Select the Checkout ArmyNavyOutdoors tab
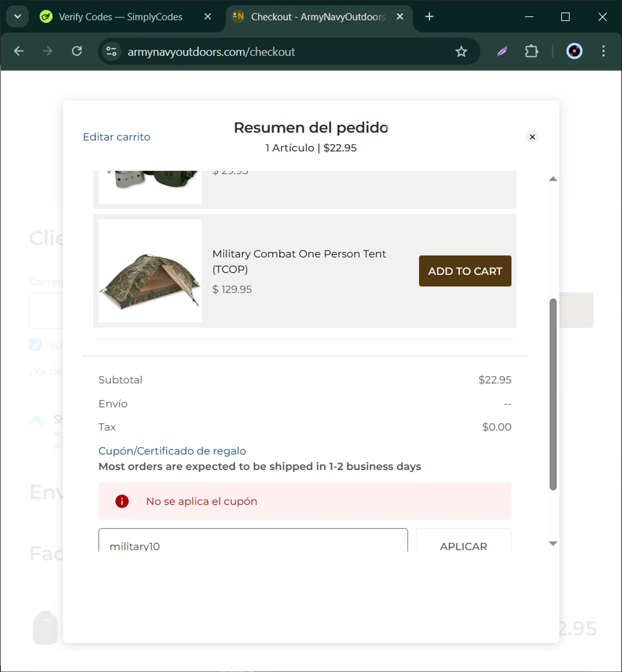 (x=318, y=17)
